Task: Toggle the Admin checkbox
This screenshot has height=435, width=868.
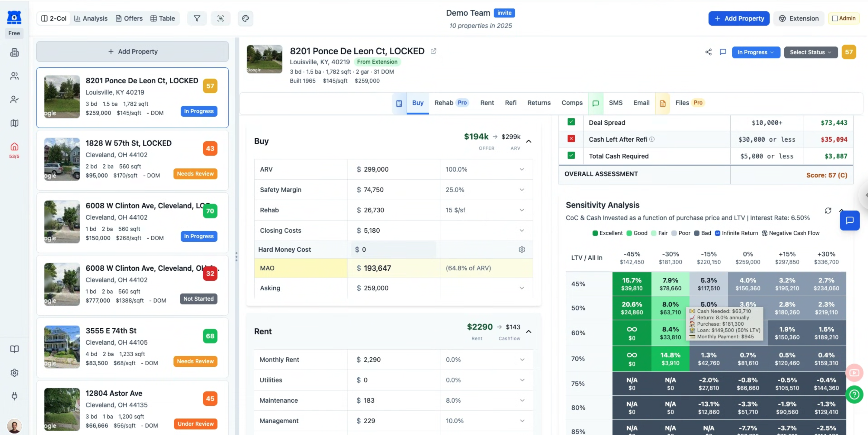Action: [835, 18]
